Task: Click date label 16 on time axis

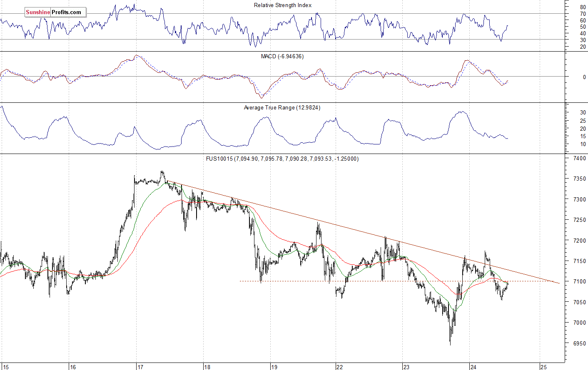Action: (x=73, y=367)
